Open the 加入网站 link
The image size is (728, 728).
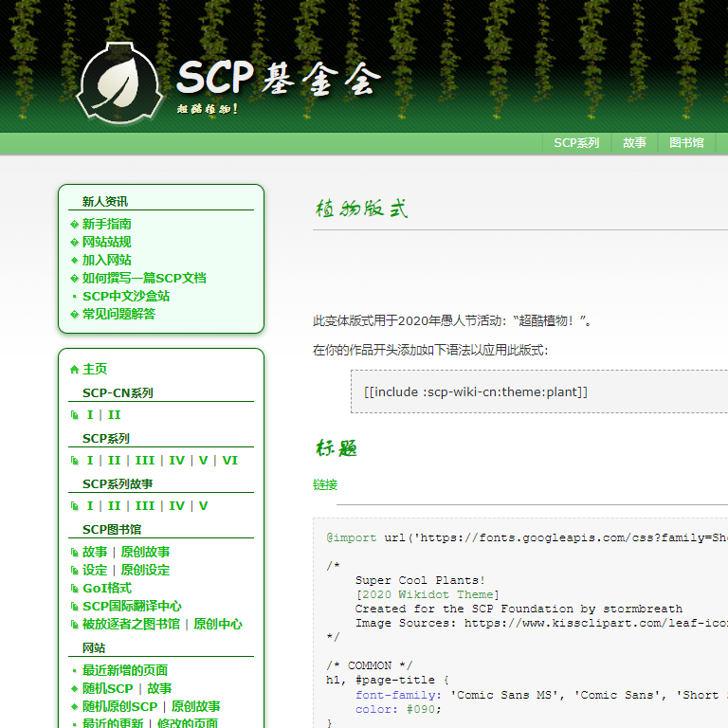tap(106, 261)
